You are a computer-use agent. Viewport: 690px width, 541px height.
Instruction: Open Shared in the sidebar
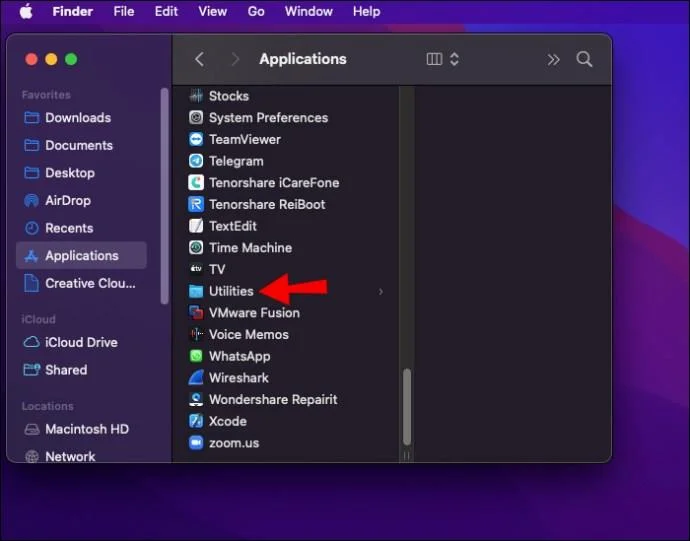(x=81, y=370)
